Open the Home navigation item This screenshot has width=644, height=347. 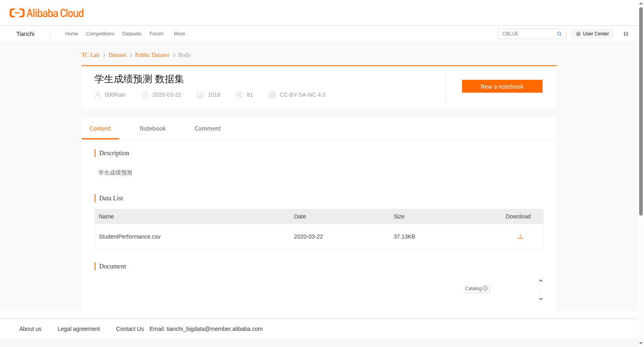pos(72,34)
